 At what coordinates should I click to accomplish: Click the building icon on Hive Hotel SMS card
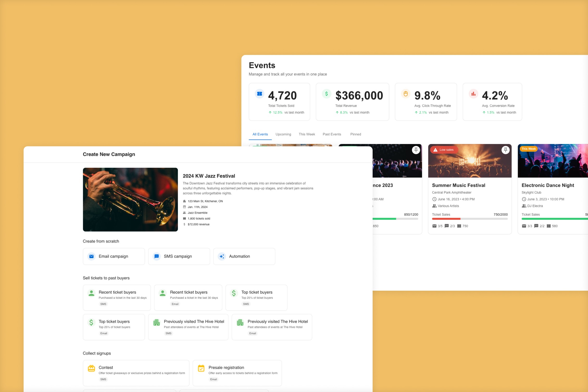coord(157,322)
